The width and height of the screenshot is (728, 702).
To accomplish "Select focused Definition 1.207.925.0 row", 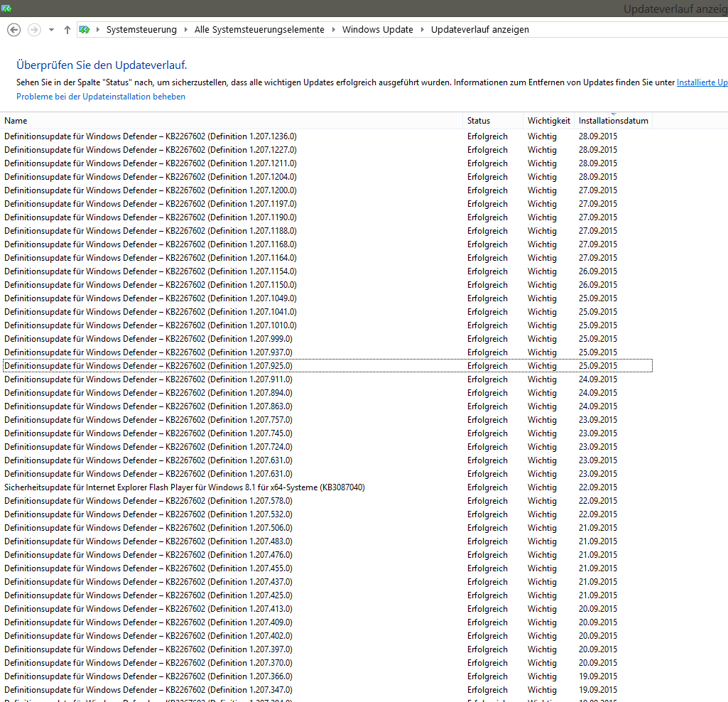I will (327, 366).
